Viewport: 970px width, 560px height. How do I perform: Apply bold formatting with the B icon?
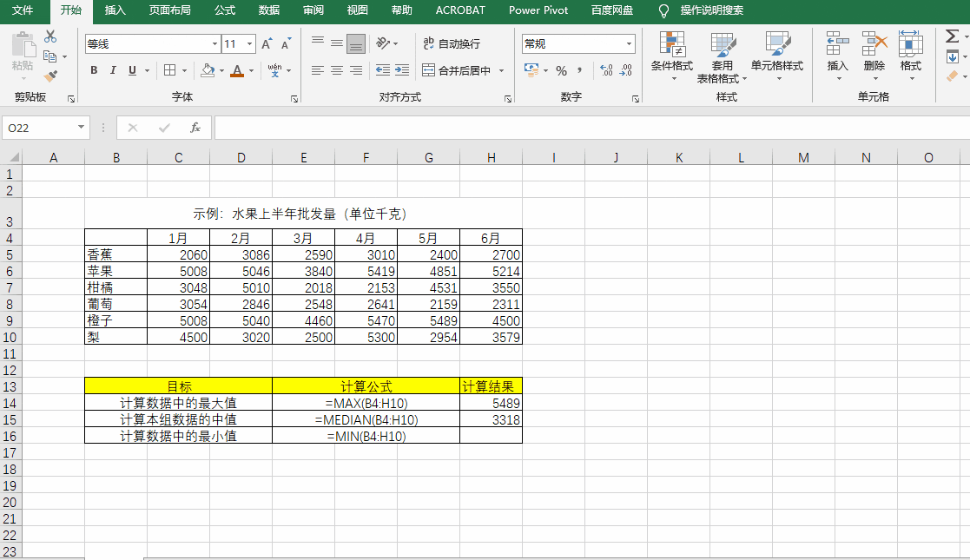pos(94,70)
